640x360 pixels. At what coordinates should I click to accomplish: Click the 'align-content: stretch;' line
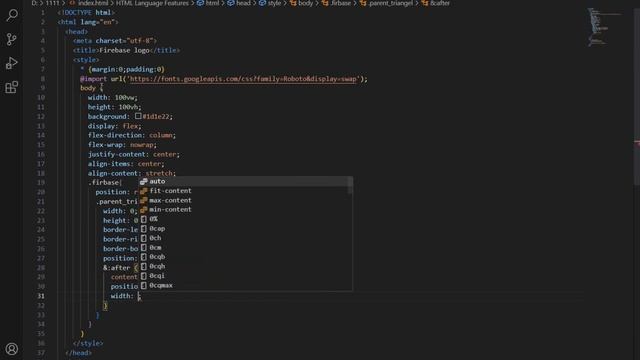[x=131, y=173]
